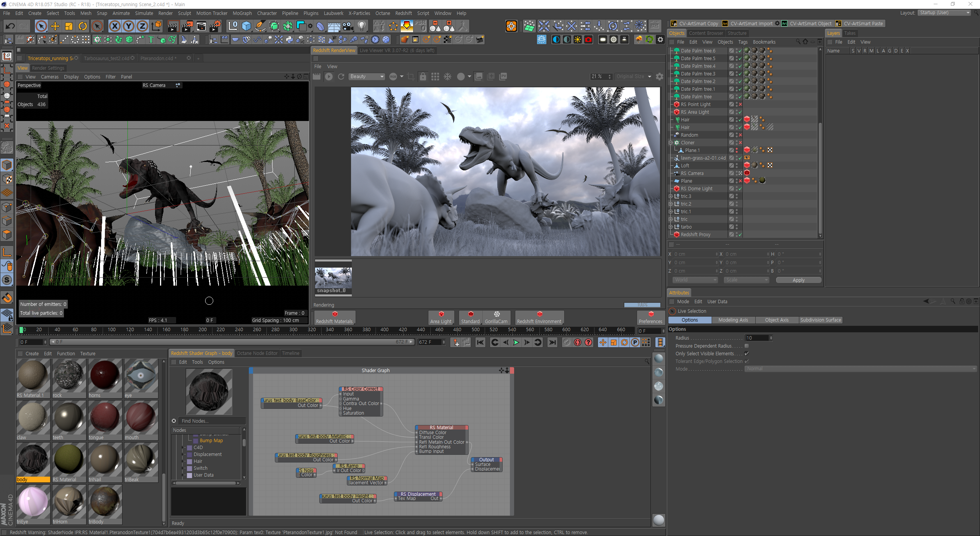Click the Redshift Preferences button
The width and height of the screenshot is (980, 536).
click(x=650, y=317)
